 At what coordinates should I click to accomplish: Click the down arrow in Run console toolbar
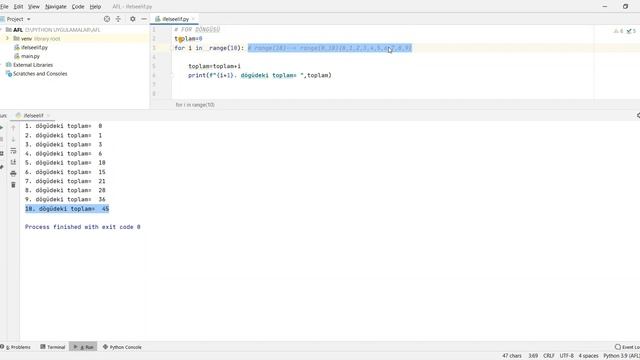(13, 139)
